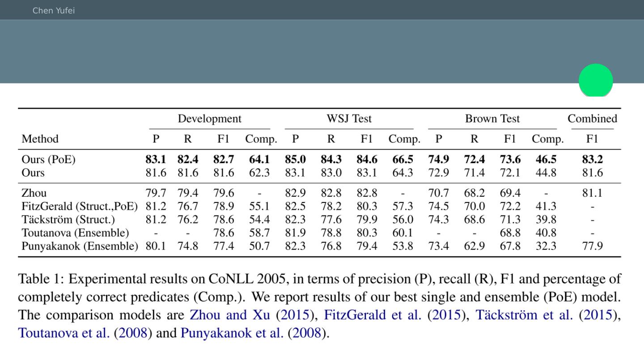Image resolution: width=644 pixels, height=362 pixels.
Task: Click the Method column header
Action: [40, 139]
